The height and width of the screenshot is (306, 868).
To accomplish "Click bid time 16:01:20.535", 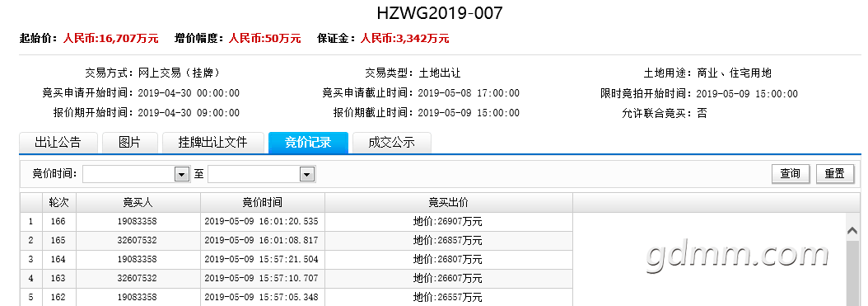I will click(261, 221).
